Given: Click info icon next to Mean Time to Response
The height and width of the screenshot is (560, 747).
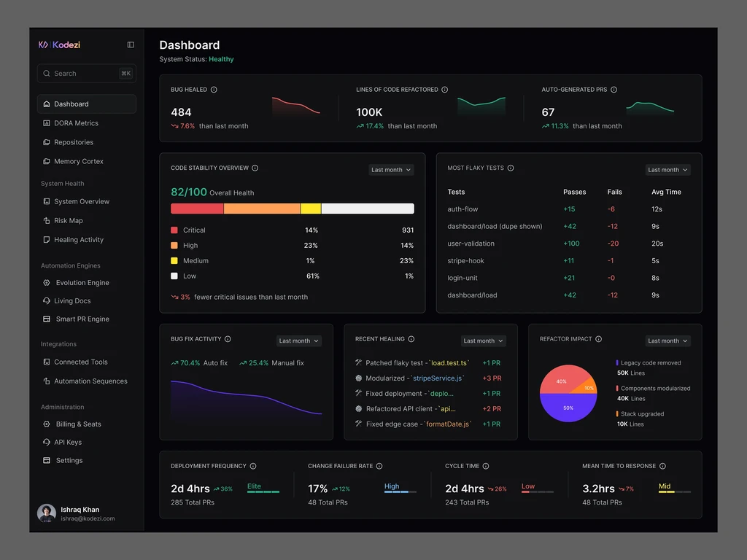Looking at the screenshot, I should tap(662, 466).
